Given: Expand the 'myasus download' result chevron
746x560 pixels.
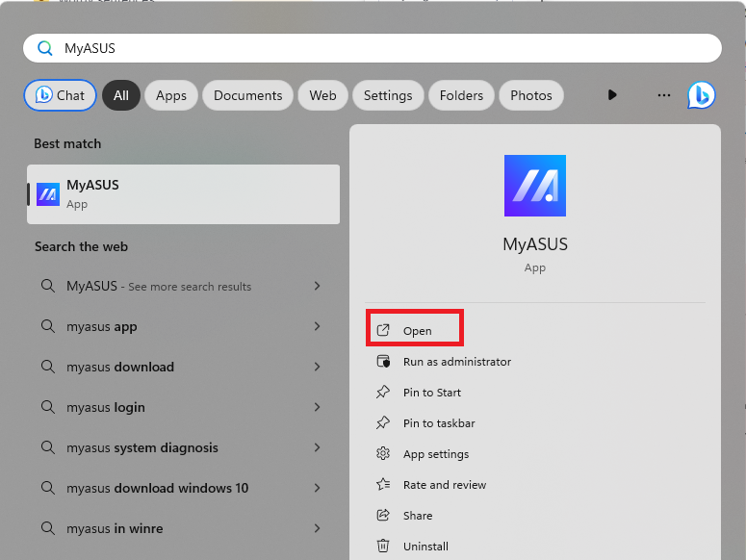Looking at the screenshot, I should [x=317, y=367].
